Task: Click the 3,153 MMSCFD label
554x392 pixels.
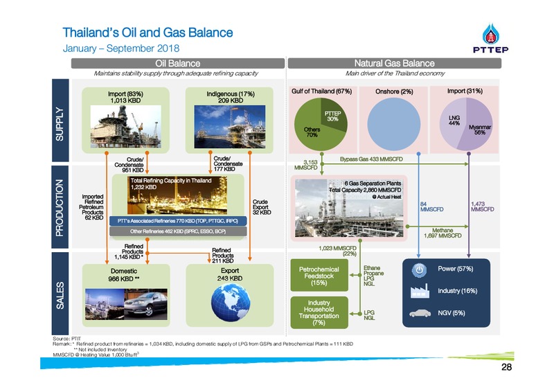Action: coord(306,165)
